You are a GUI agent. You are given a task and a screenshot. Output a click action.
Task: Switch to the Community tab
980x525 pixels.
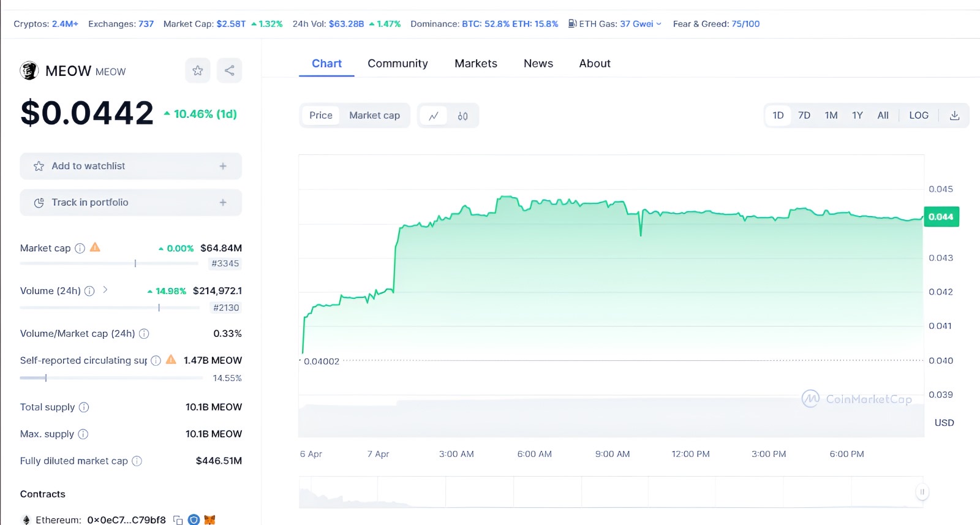click(x=398, y=64)
